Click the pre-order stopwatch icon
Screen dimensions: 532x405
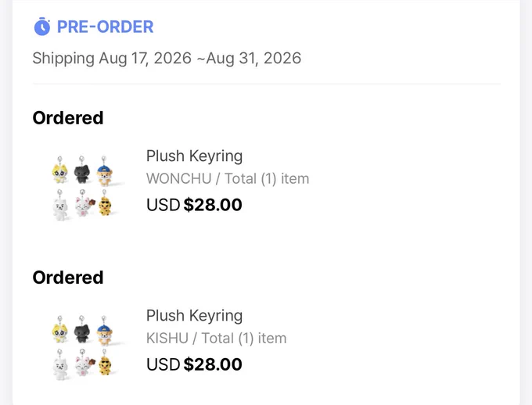pos(42,27)
